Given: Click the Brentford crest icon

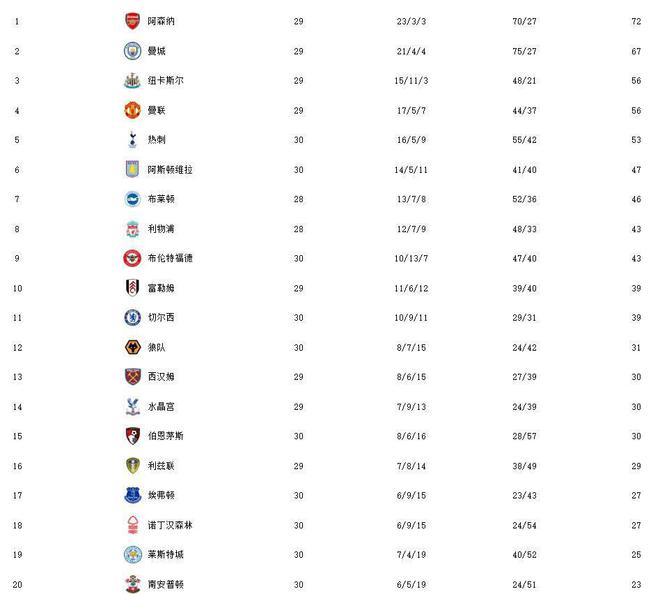Looking at the screenshot, I should (x=132, y=258).
